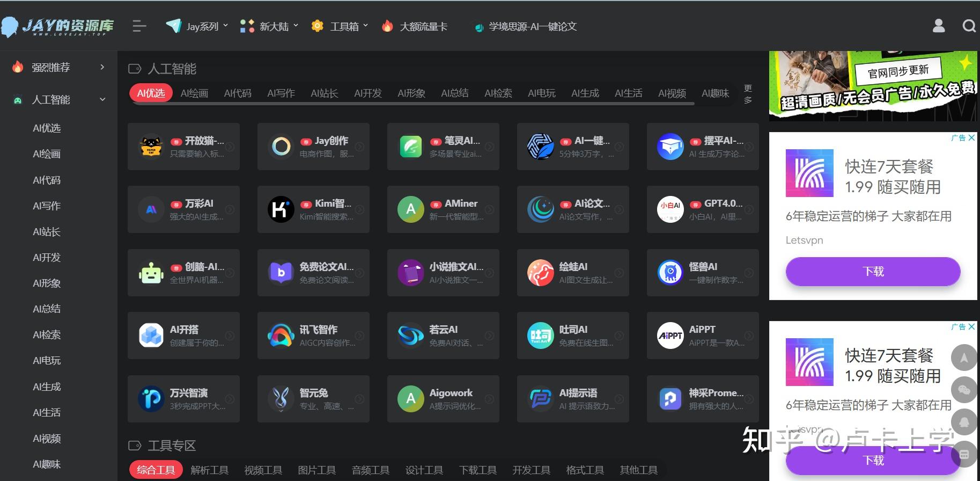Image resolution: width=980 pixels, height=481 pixels.
Task: Open the 绘蛙AI red icon
Action: [541, 273]
